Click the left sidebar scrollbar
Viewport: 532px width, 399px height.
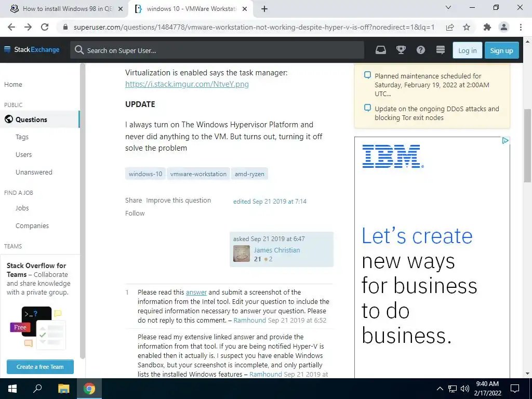click(x=83, y=211)
